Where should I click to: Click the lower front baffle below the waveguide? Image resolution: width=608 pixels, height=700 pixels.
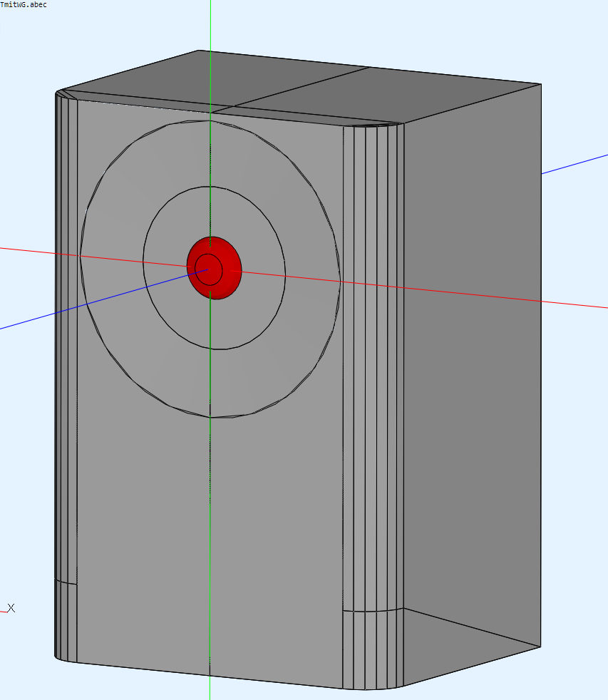click(214, 535)
